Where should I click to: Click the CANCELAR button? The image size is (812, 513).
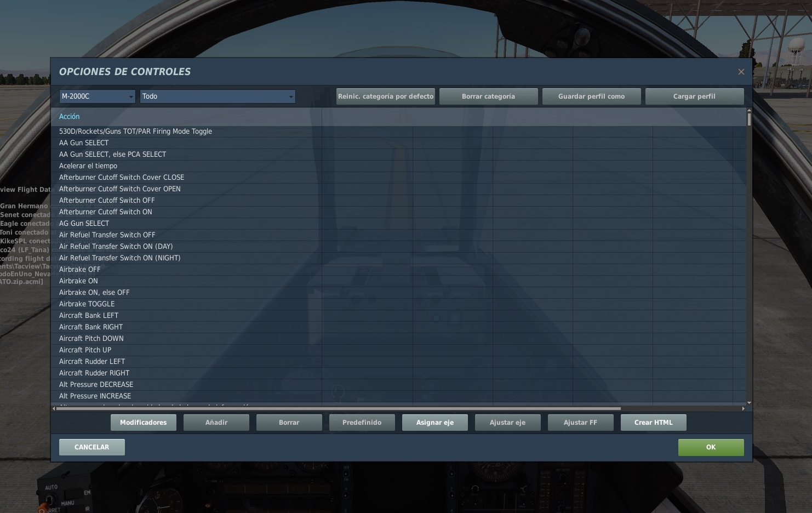click(x=92, y=447)
